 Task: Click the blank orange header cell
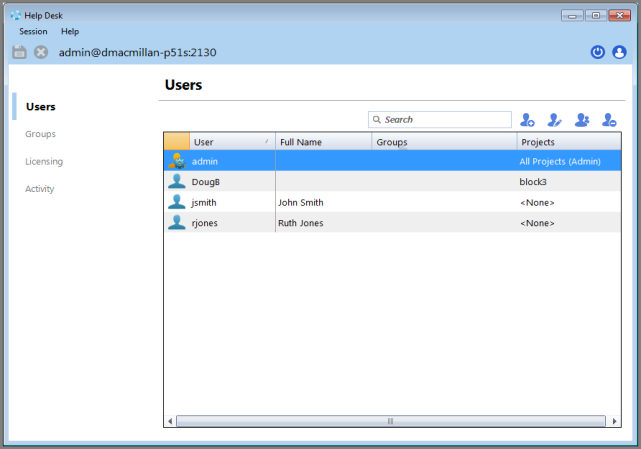coord(177,141)
